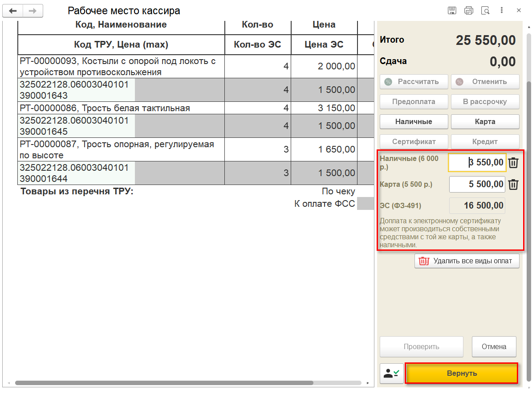532x394 pixels.
Task: Click Удалить все виды оплат
Action: pos(467,261)
